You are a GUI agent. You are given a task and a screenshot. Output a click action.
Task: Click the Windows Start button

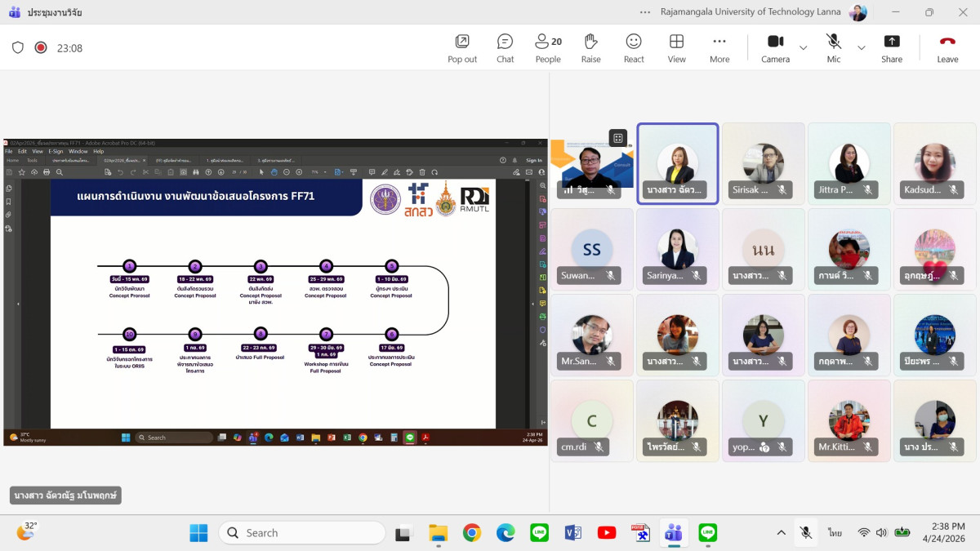click(198, 533)
